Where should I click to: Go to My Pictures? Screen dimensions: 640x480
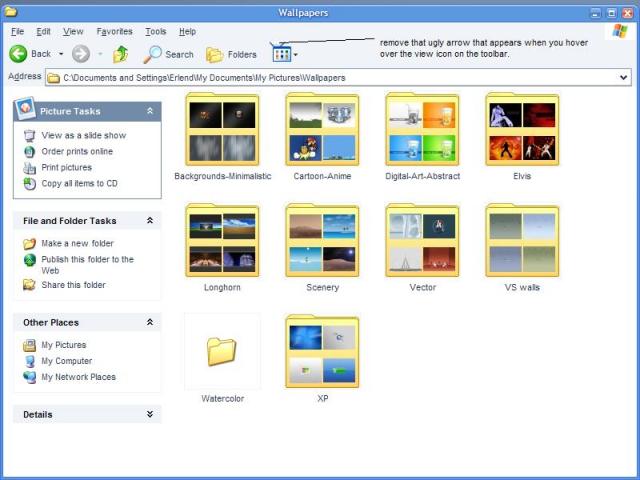64,345
